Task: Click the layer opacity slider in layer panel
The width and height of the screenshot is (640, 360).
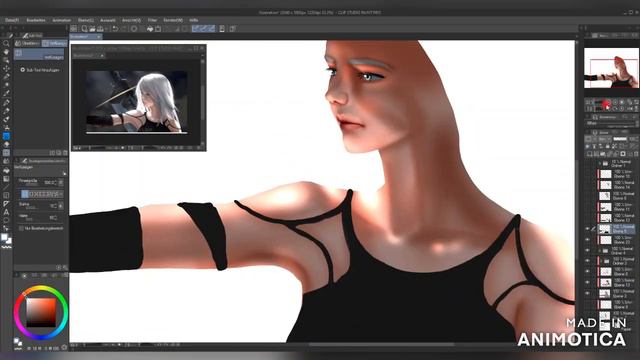Action: click(x=620, y=139)
